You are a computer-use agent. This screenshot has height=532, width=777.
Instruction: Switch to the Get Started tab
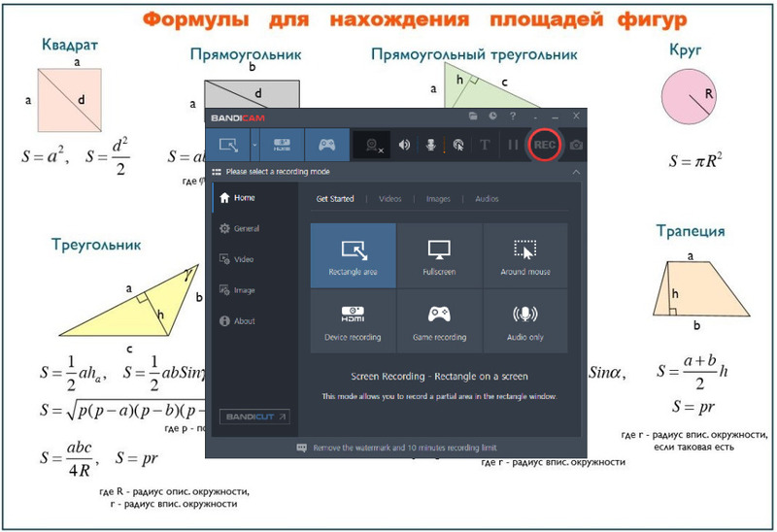click(335, 199)
